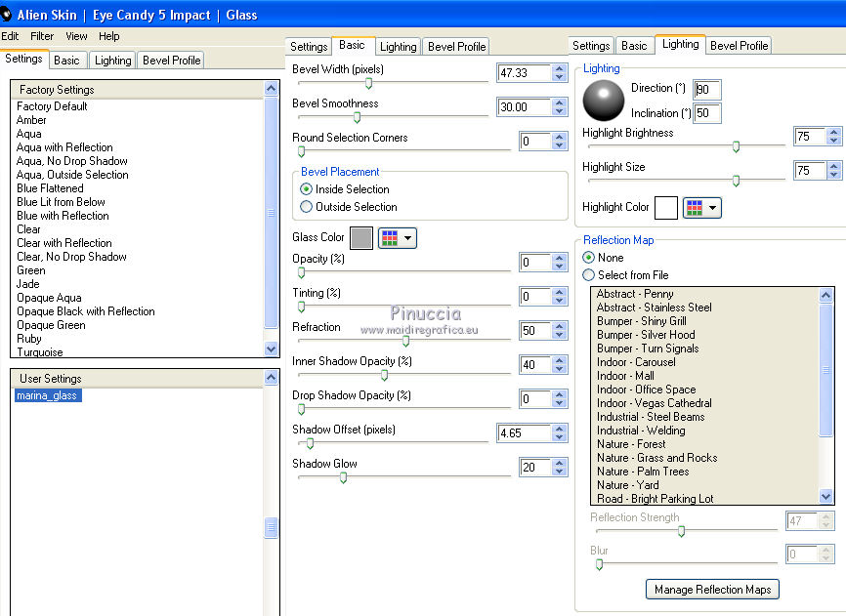
Task: Select Clear, No Drop Shadow preset
Action: 71,257
